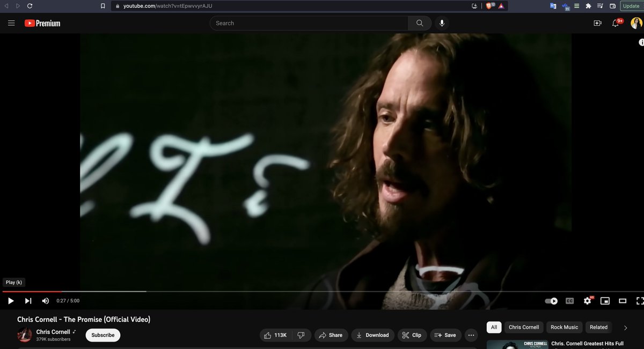The height and width of the screenshot is (349, 644).
Task: Open the account avatar menu
Action: pyautogui.click(x=636, y=23)
